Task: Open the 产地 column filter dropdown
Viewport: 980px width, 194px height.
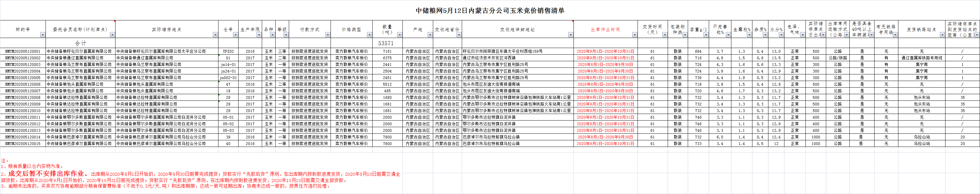Action: (x=430, y=35)
